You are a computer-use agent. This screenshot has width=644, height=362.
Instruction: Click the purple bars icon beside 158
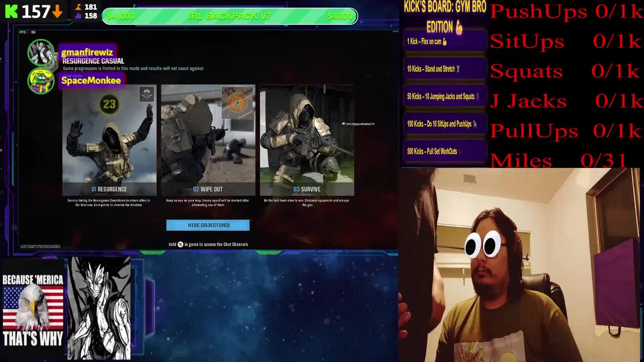tap(78, 16)
